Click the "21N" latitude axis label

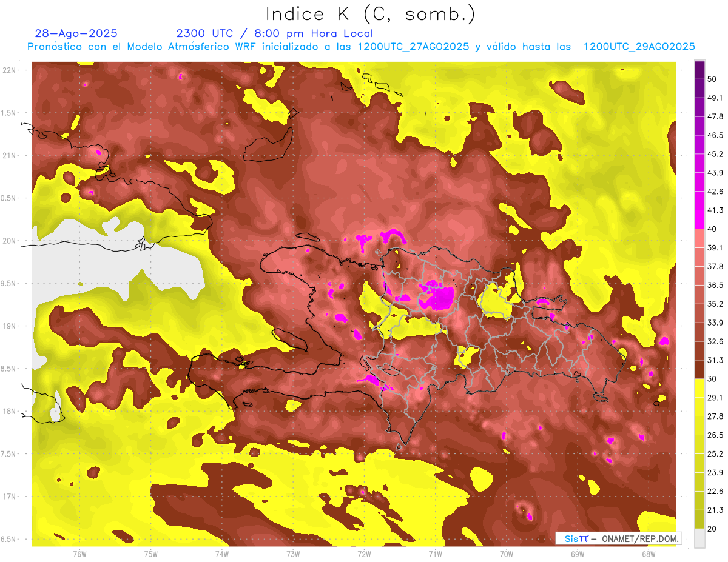click(10, 155)
